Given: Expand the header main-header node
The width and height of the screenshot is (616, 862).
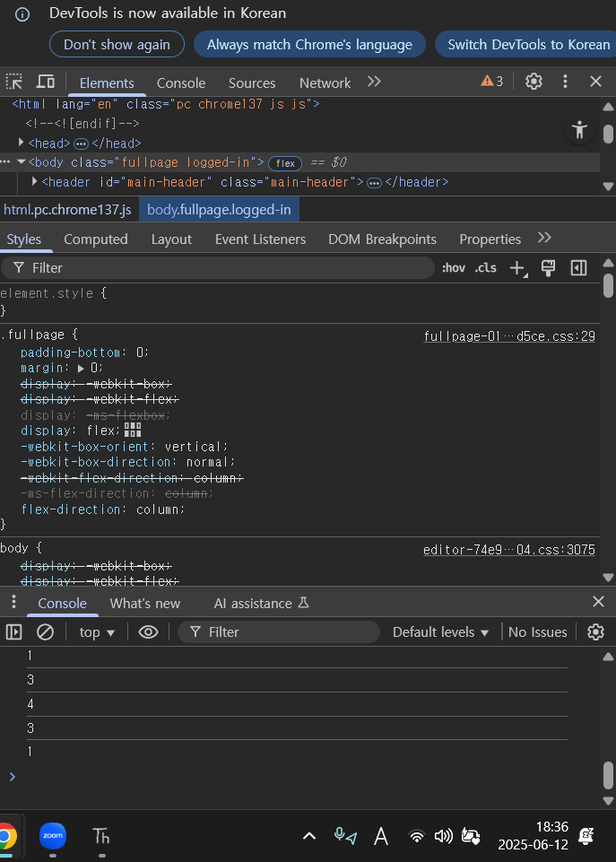Looking at the screenshot, I should click(x=35, y=181).
